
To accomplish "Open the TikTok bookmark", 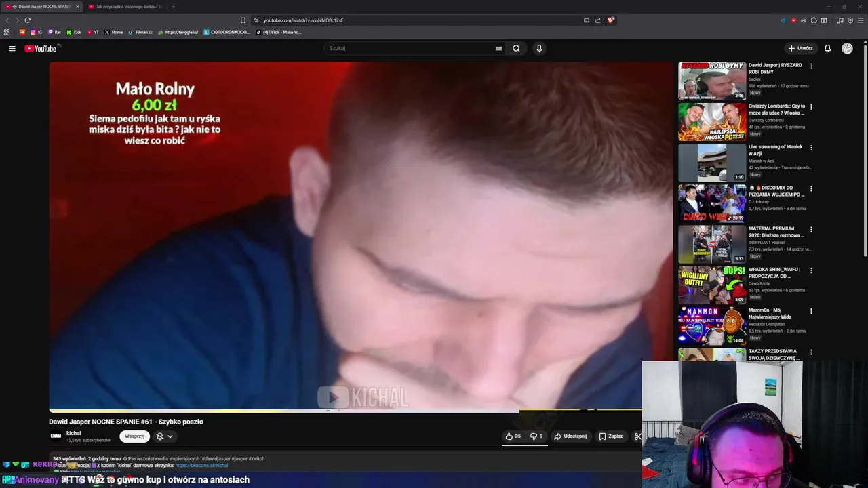I will (279, 32).
